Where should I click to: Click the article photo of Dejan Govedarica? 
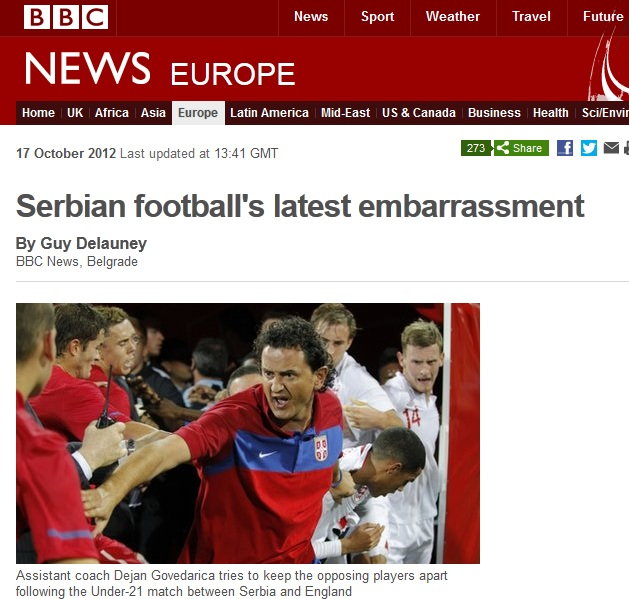(x=248, y=433)
